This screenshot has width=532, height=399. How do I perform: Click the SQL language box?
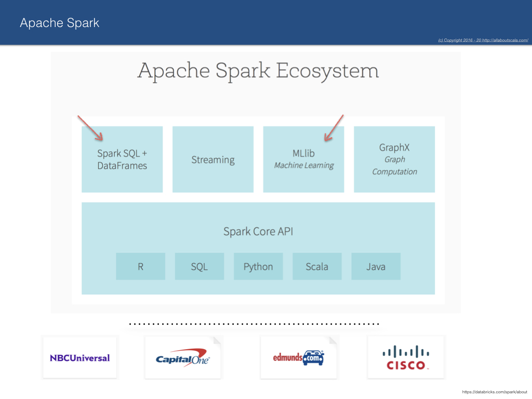pyautogui.click(x=199, y=267)
